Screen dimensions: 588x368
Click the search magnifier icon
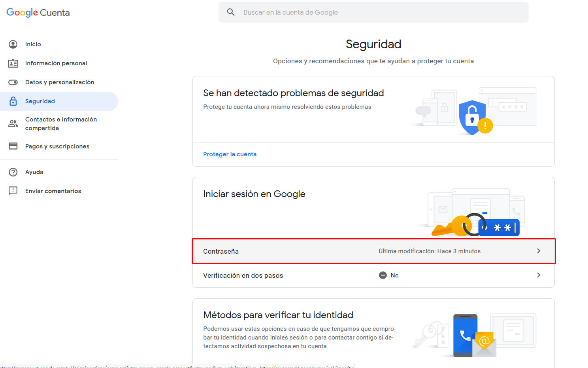[231, 12]
